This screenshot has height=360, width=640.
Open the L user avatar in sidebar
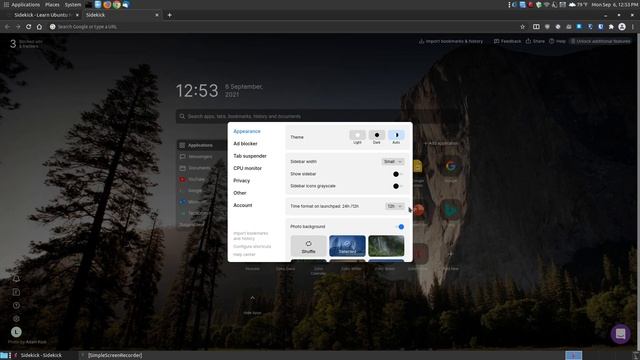[x=16, y=332]
